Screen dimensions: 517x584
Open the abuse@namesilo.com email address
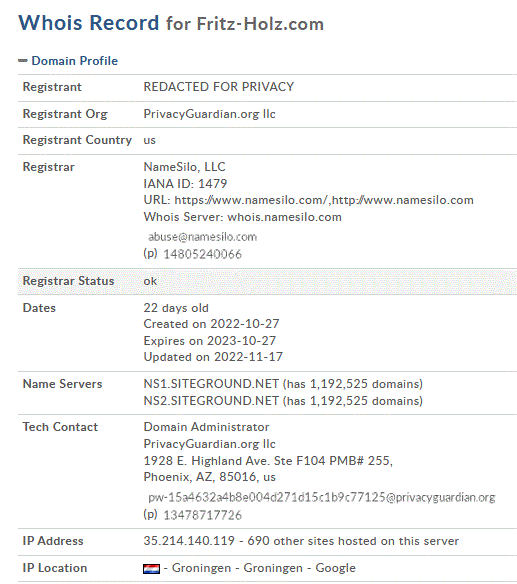click(x=202, y=237)
